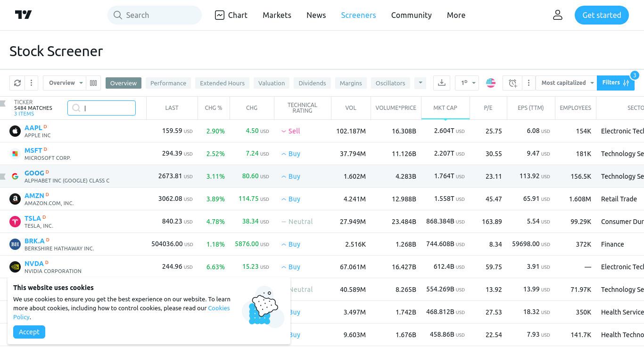Sort by EMPLOYEES column header
This screenshot has height=348, width=644.
(575, 108)
